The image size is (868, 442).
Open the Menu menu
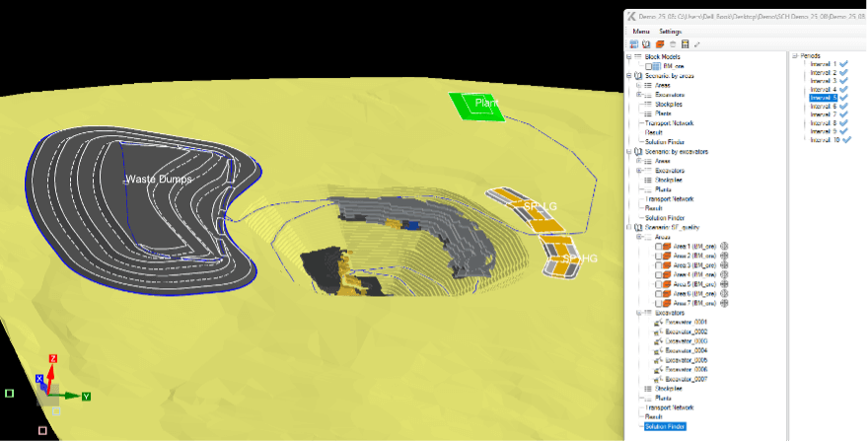pyautogui.click(x=641, y=32)
